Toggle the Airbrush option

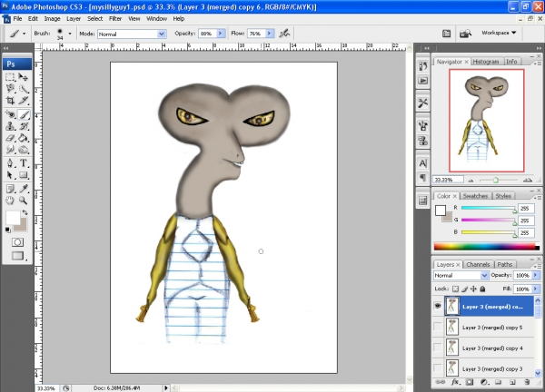coord(284,34)
